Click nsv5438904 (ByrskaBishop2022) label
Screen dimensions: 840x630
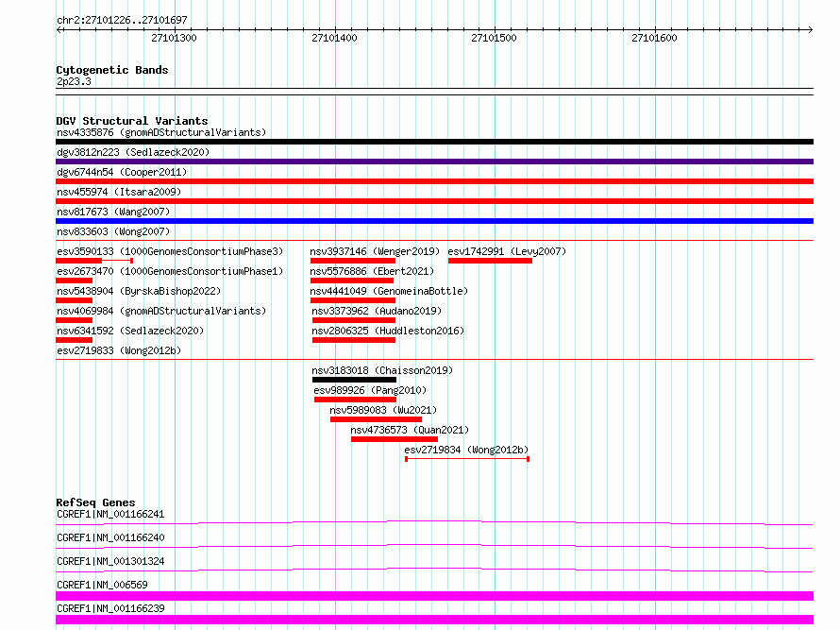tap(139, 291)
